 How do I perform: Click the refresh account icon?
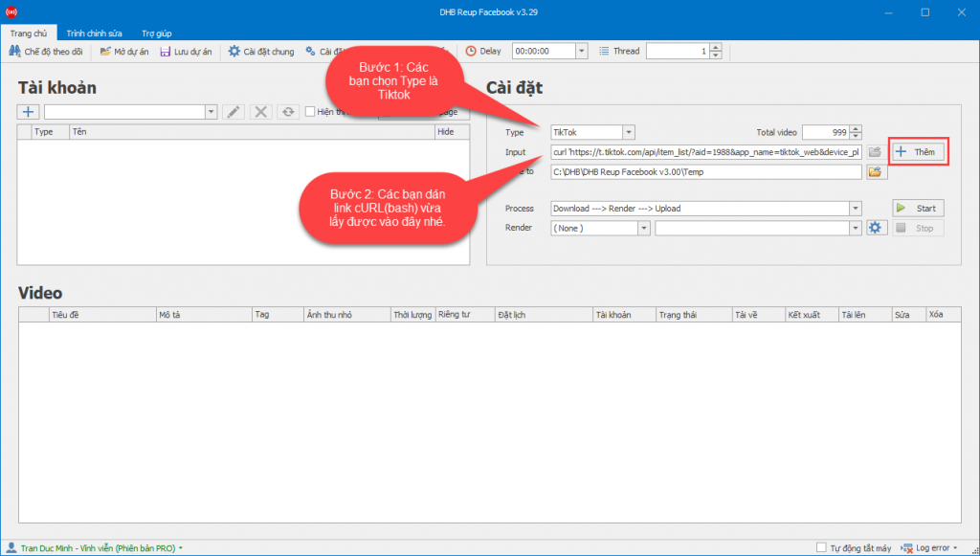click(288, 112)
